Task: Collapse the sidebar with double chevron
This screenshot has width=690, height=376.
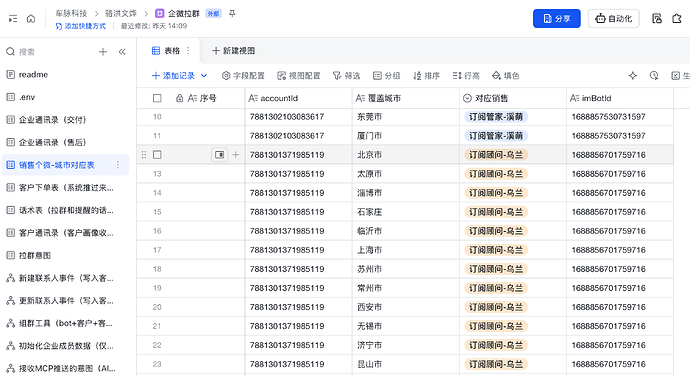Action: 122,52
